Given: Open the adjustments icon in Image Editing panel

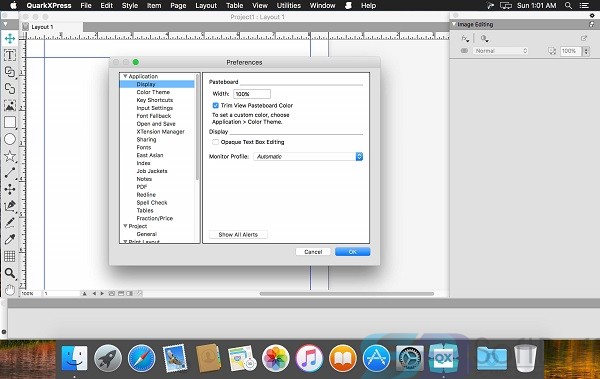Looking at the screenshot, I should coord(484,38).
